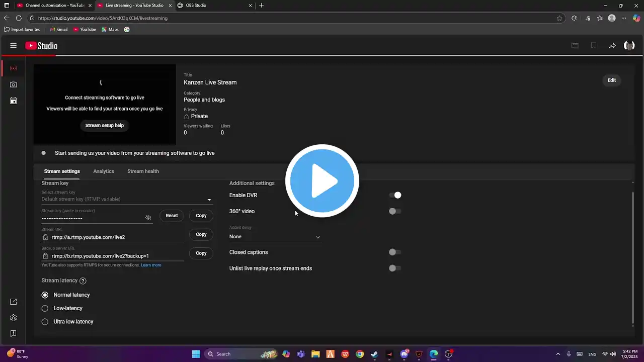Viewport: 644px width, 362px height.
Task: Select the Ultra low-latency radio button
Action: point(45,322)
